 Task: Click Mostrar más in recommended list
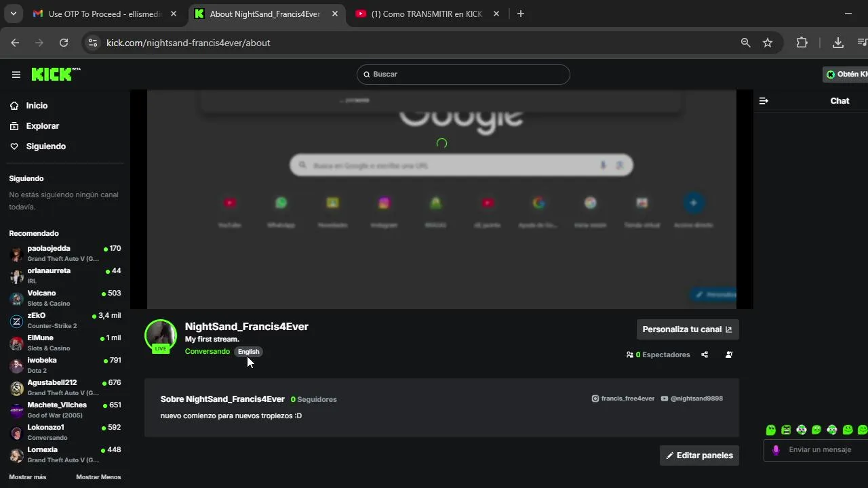pyautogui.click(x=28, y=477)
